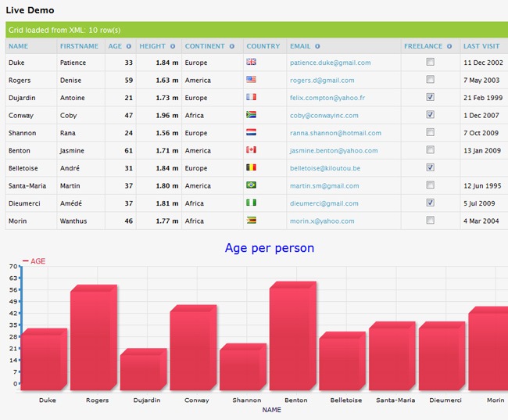The image size is (508, 420).
Task: Click the info icon beside FREELANCE header
Action: click(449, 46)
